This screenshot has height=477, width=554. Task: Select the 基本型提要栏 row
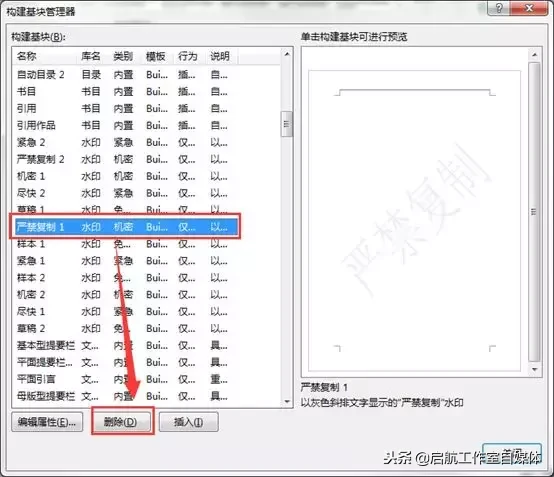tap(126, 346)
